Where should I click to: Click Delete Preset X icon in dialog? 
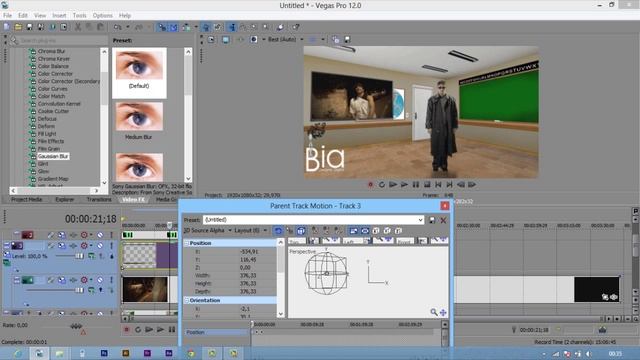point(443,220)
